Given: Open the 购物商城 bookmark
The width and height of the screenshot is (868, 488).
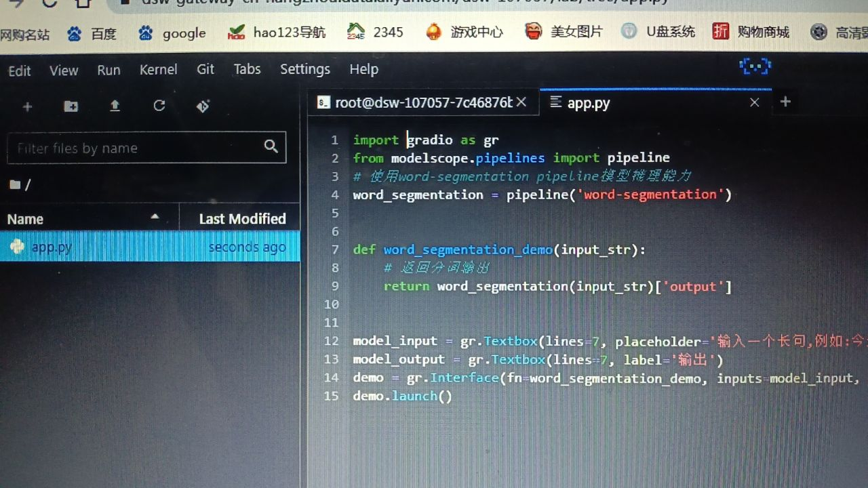Looking at the screenshot, I should pyautogui.click(x=751, y=31).
